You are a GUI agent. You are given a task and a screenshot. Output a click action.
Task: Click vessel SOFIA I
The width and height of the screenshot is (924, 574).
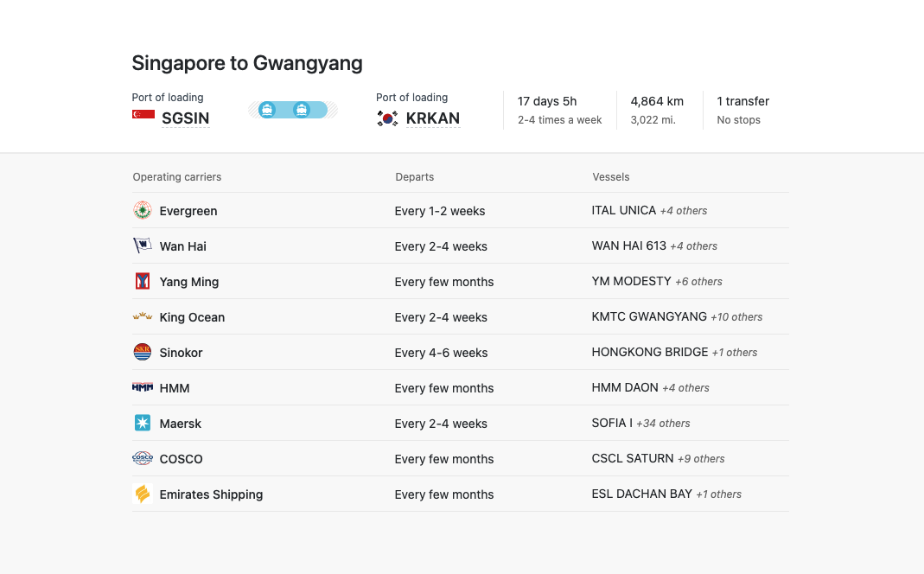tap(612, 423)
